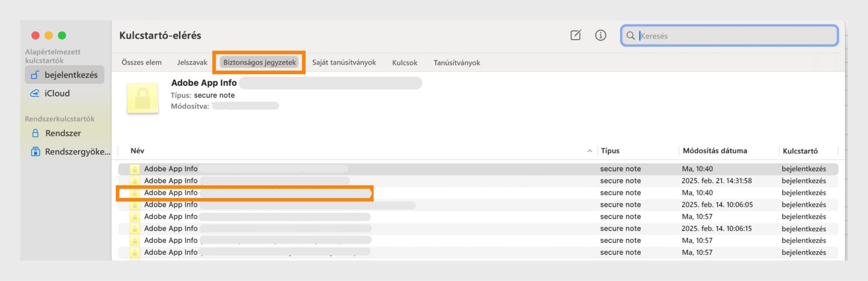Click the cloud icon beside iCloud
The image size is (868, 281).
click(35, 93)
